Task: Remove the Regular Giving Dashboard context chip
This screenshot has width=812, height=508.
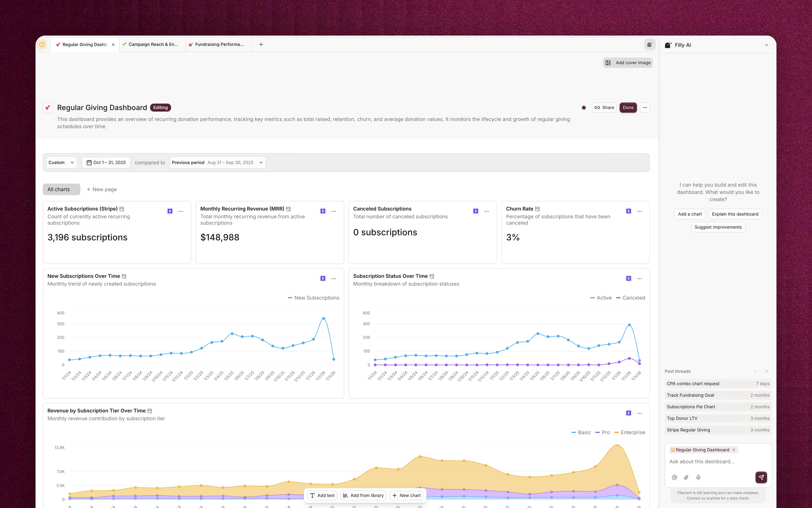Action: pyautogui.click(x=734, y=450)
